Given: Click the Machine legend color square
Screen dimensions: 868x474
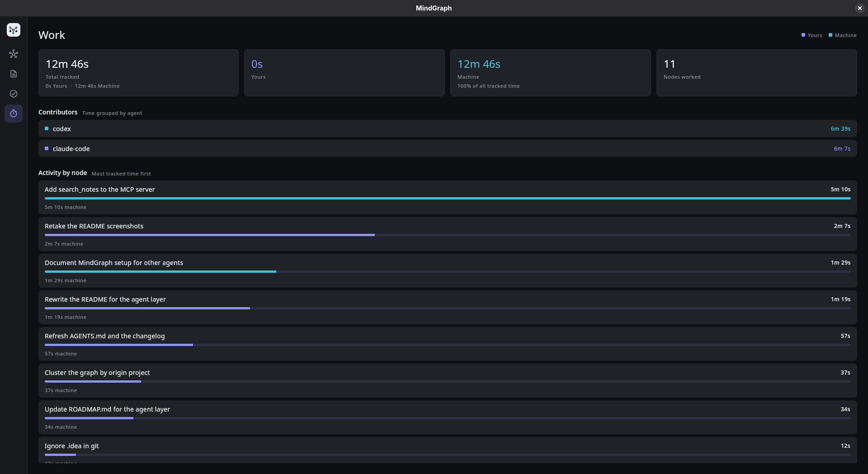Looking at the screenshot, I should [830, 35].
